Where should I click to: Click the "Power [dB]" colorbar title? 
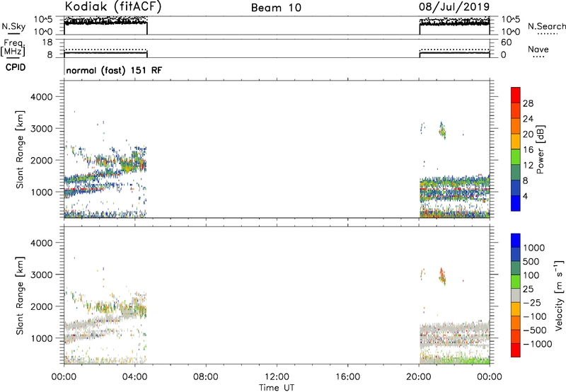tap(541, 149)
